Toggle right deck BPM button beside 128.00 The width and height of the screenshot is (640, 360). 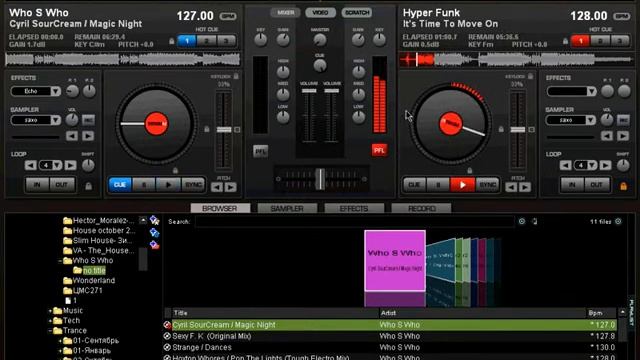point(622,16)
